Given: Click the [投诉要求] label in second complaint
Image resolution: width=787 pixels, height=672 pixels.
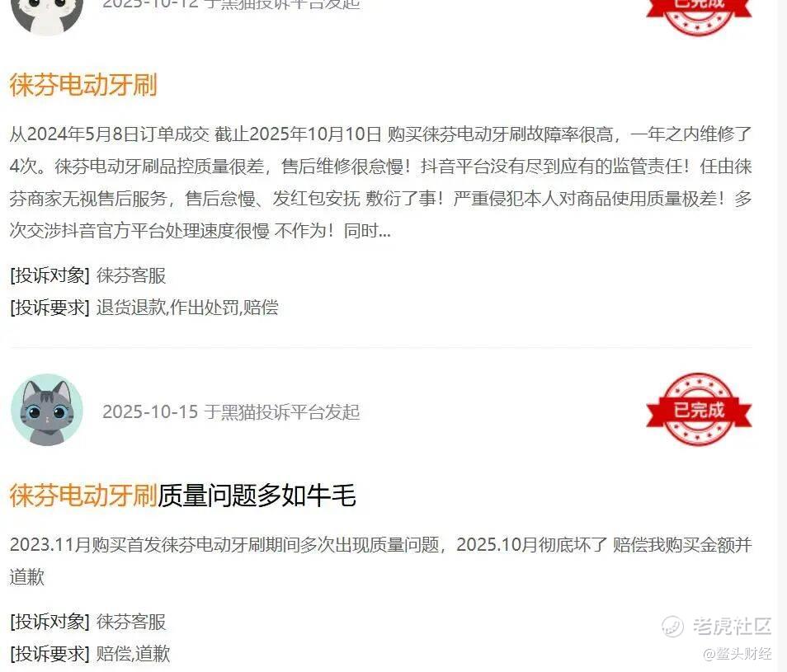Looking at the screenshot, I should pos(49,653).
